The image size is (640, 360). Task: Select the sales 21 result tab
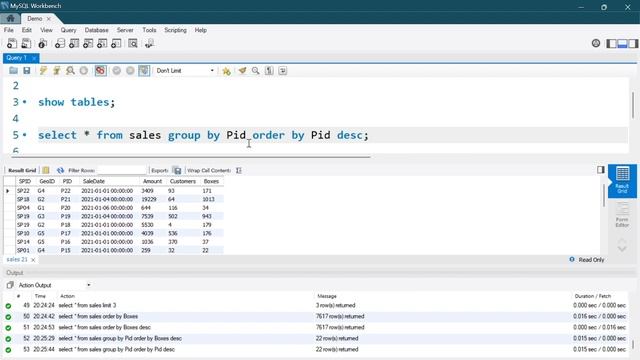click(x=17, y=260)
